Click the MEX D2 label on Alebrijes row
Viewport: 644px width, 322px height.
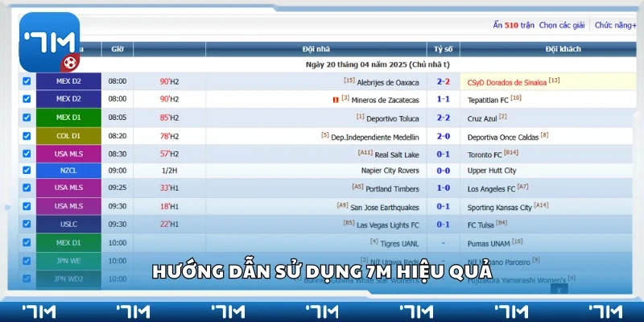pyautogui.click(x=68, y=81)
